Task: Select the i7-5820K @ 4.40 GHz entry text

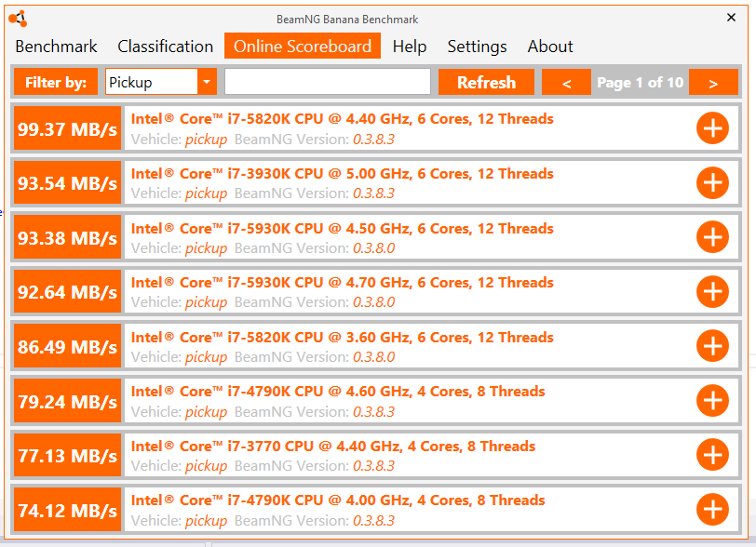Action: (343, 119)
